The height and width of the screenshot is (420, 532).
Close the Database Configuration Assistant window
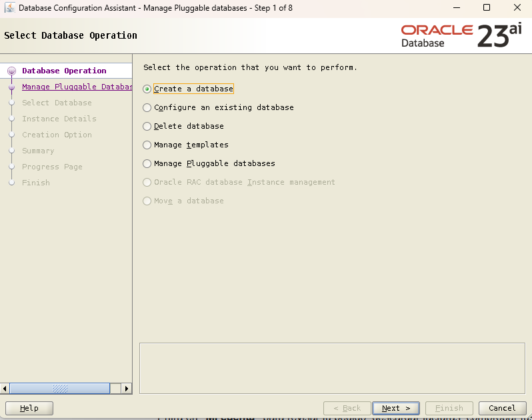point(517,8)
